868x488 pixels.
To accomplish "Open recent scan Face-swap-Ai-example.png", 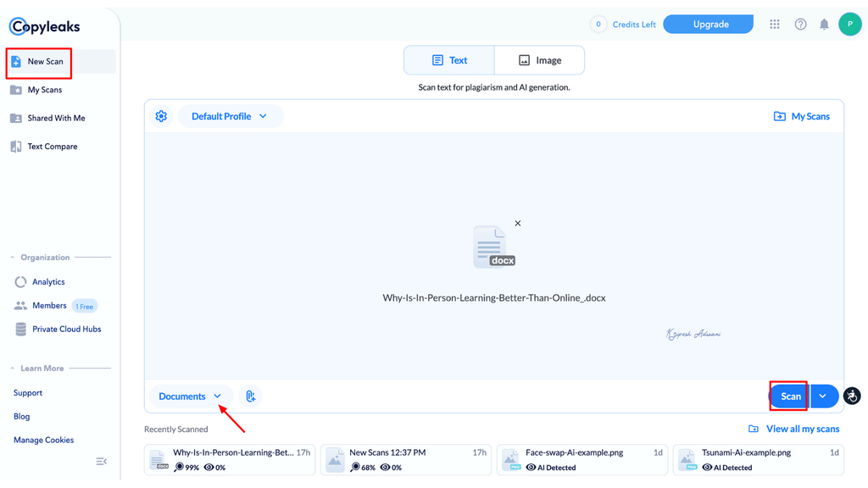I will (582, 460).
